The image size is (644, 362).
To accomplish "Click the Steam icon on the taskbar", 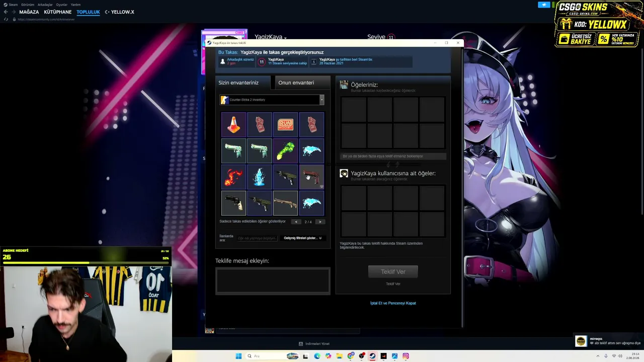I will coord(372,356).
